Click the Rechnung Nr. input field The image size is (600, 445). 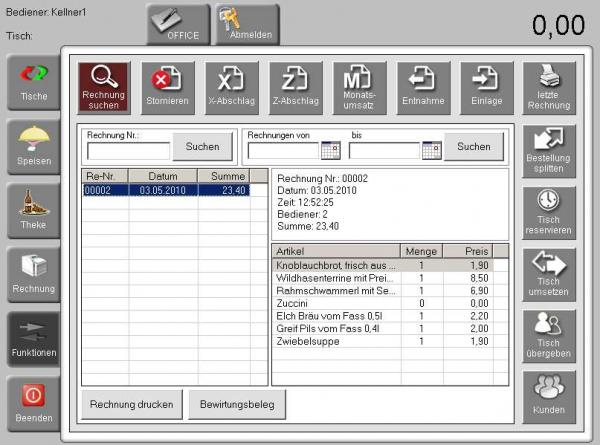[x=128, y=151]
